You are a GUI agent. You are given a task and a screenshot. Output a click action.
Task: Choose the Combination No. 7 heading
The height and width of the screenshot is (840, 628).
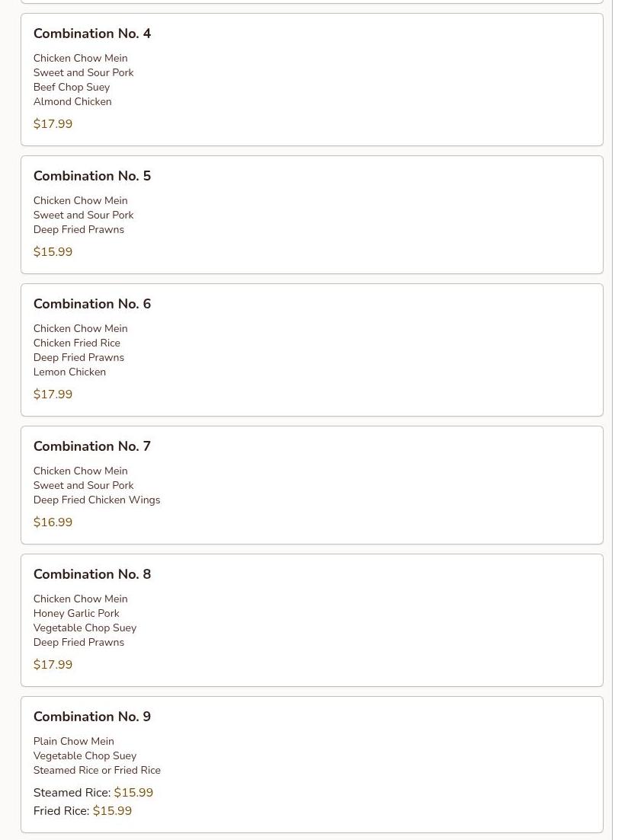pyautogui.click(x=92, y=446)
